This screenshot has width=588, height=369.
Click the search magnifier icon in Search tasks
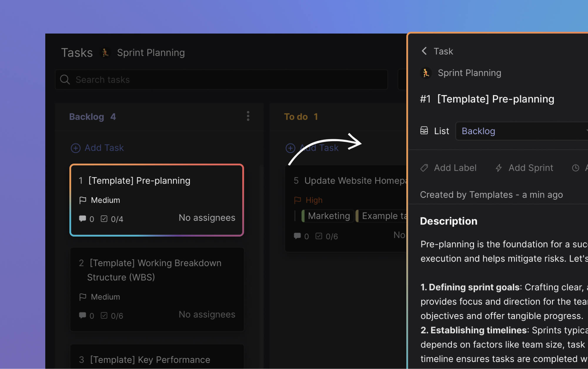(65, 79)
